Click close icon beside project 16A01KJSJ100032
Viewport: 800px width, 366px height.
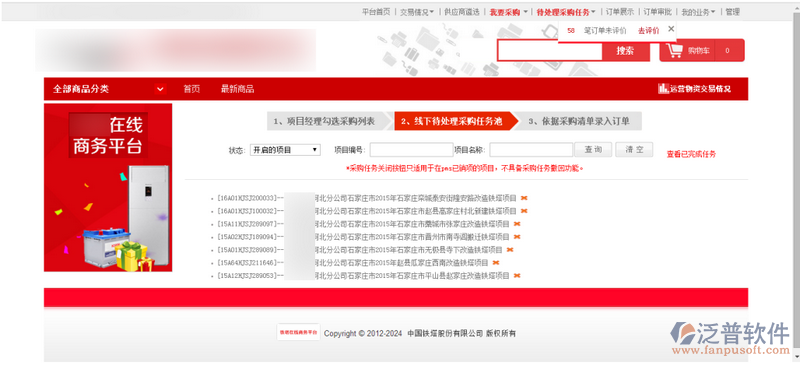click(524, 211)
